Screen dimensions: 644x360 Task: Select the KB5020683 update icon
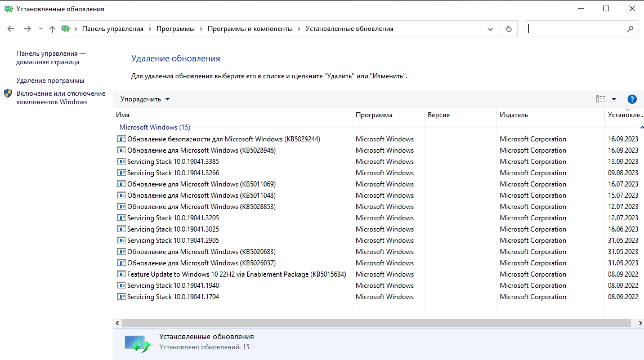[121, 251]
